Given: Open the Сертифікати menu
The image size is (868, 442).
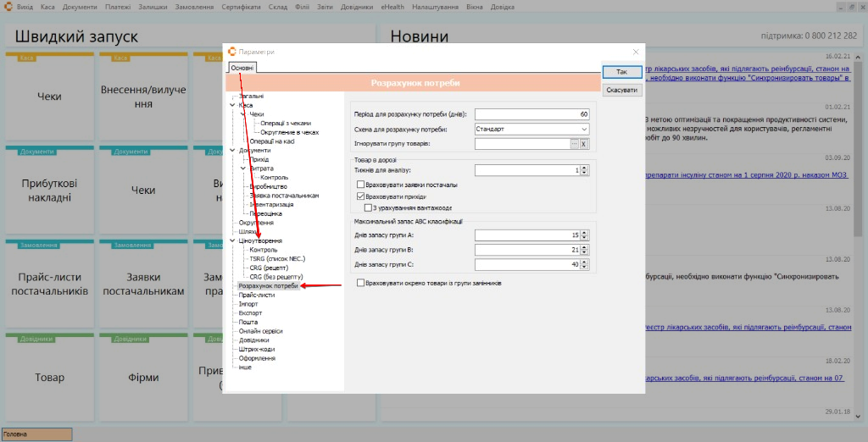Looking at the screenshot, I should click(x=241, y=7).
